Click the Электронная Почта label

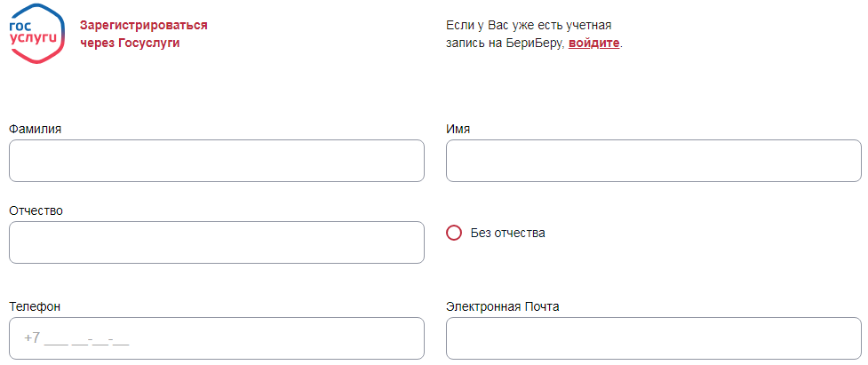pos(503,306)
